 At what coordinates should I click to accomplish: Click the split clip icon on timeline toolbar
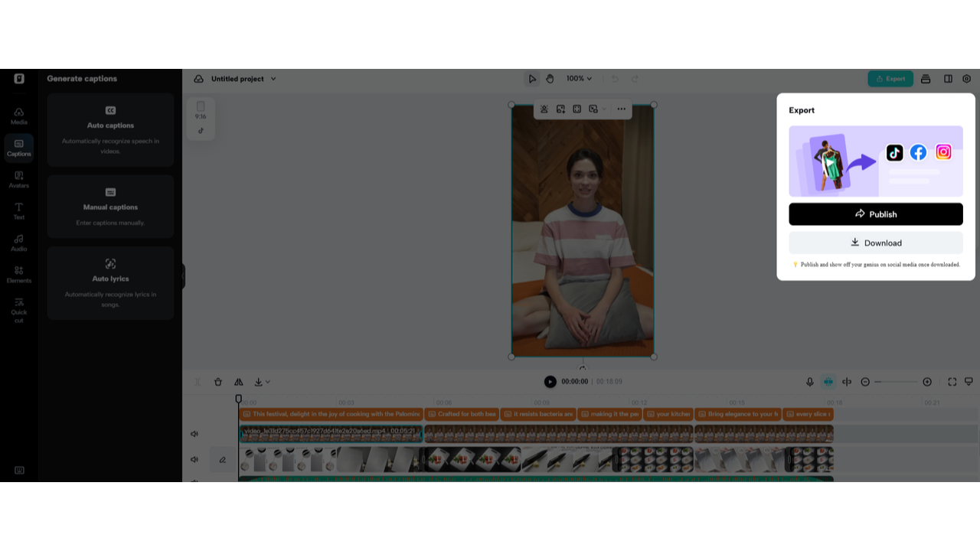[x=198, y=382]
